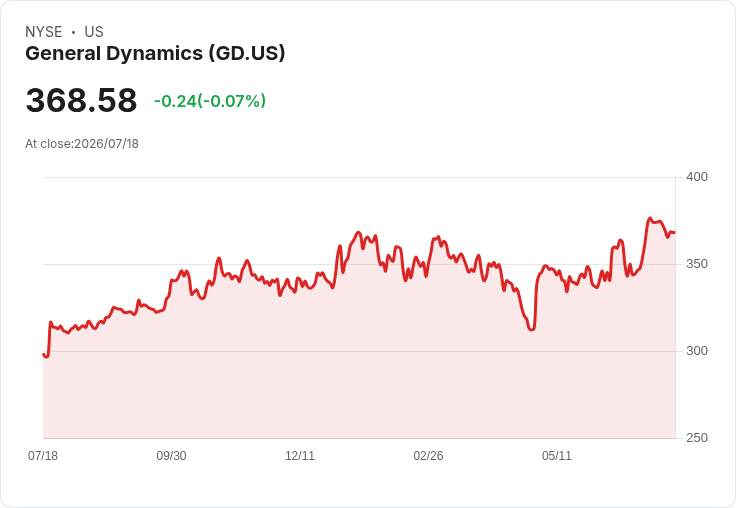The image size is (736, 508).
Task: Click the NYSE exchange label
Action: [x=44, y=32]
